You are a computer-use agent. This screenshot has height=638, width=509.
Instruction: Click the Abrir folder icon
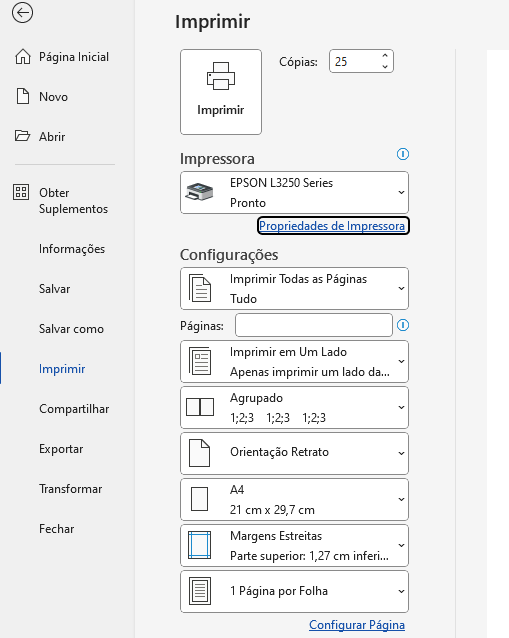click(22, 136)
